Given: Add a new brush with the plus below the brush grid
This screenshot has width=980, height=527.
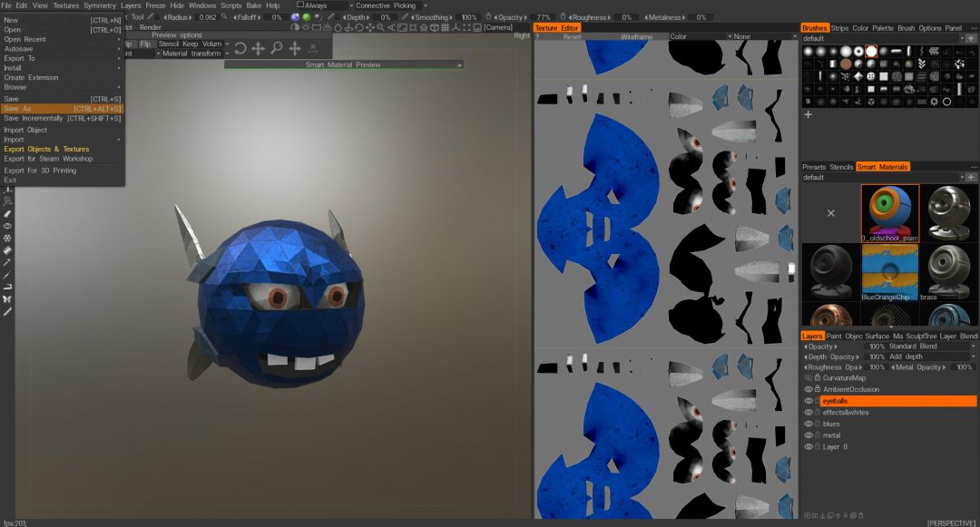Looking at the screenshot, I should (808, 114).
